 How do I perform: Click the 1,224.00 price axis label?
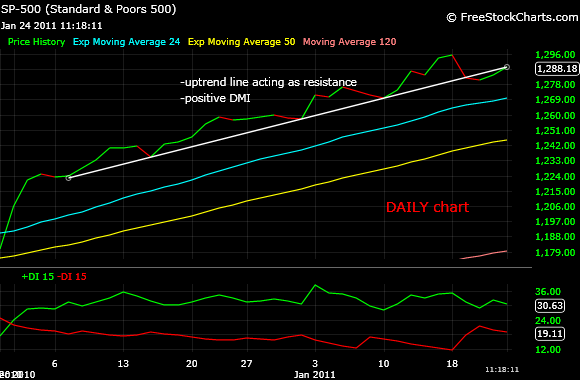tap(555, 176)
